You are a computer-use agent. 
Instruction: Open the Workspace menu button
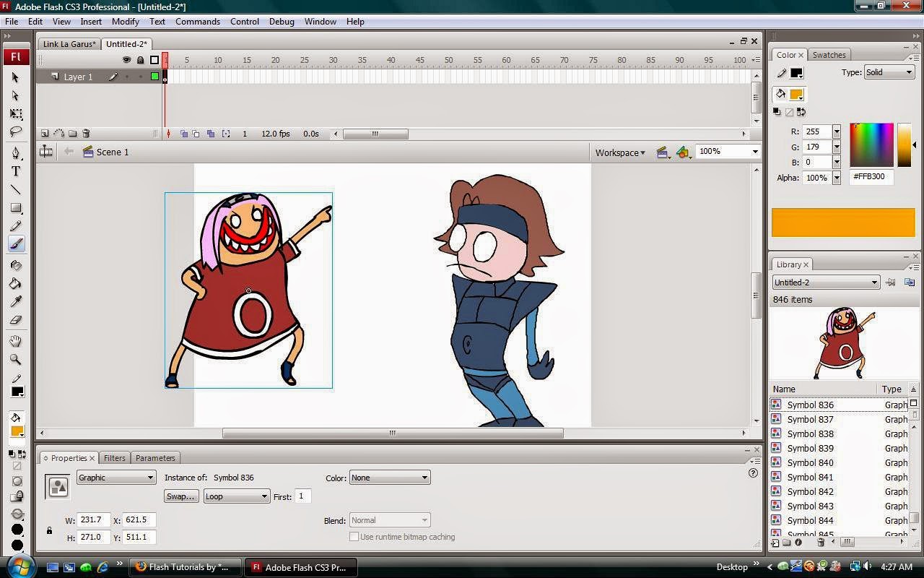[619, 152]
